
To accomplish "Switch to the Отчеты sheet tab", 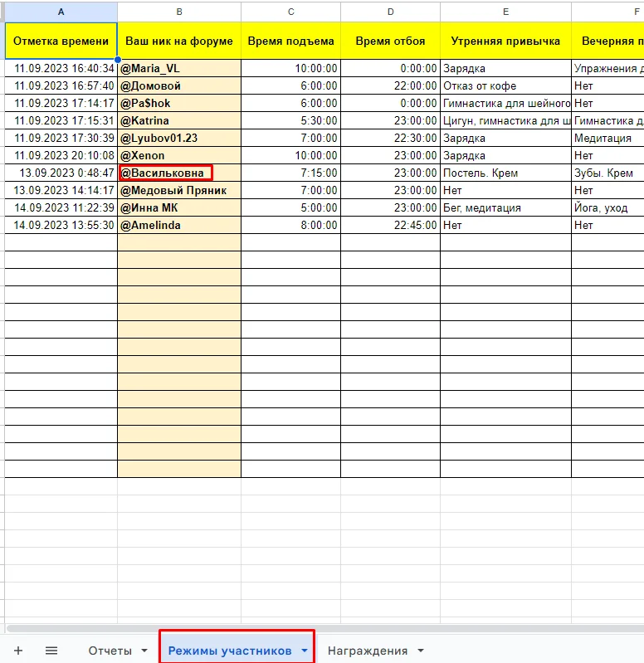I will click(110, 651).
